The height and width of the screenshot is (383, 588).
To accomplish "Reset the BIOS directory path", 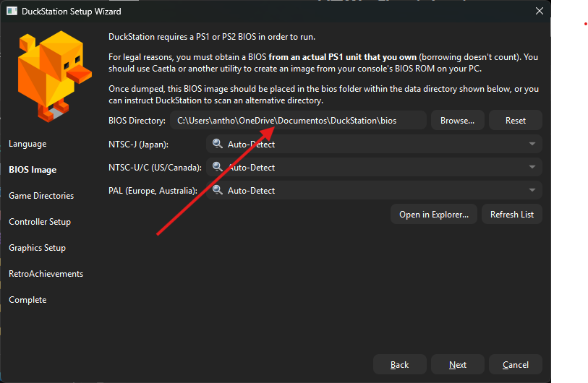I will point(515,121).
